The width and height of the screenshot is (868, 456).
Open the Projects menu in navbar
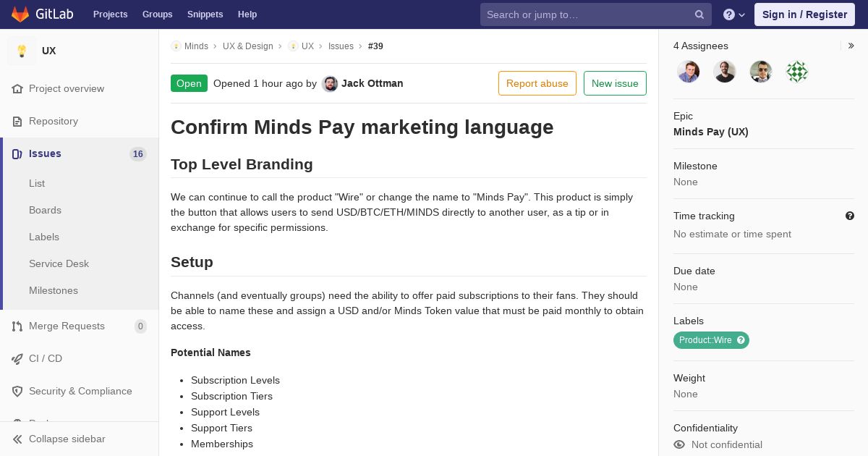[x=111, y=14]
